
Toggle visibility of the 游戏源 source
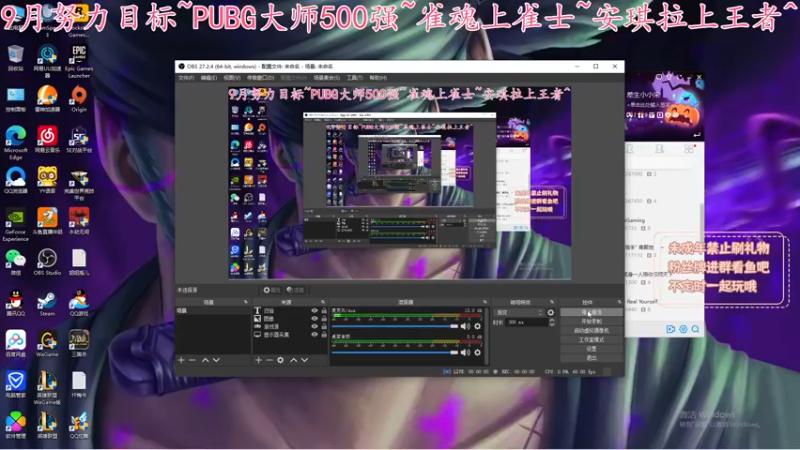coord(314,327)
